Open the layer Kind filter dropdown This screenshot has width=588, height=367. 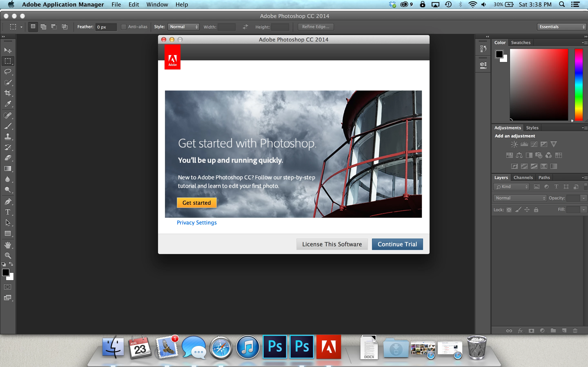[511, 187]
